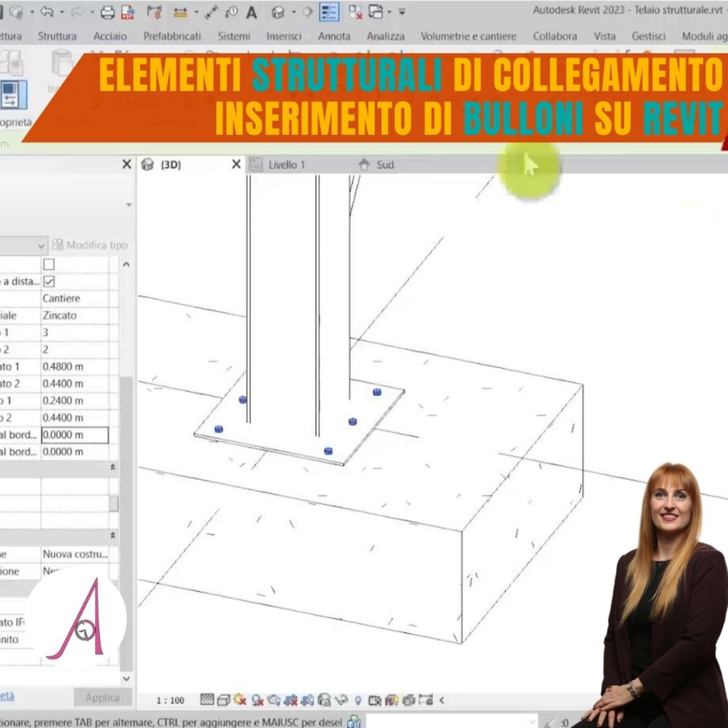Image resolution: width=728 pixels, height=728 pixels.
Task: Click Reveal Constraints icon
Action: coord(425,700)
